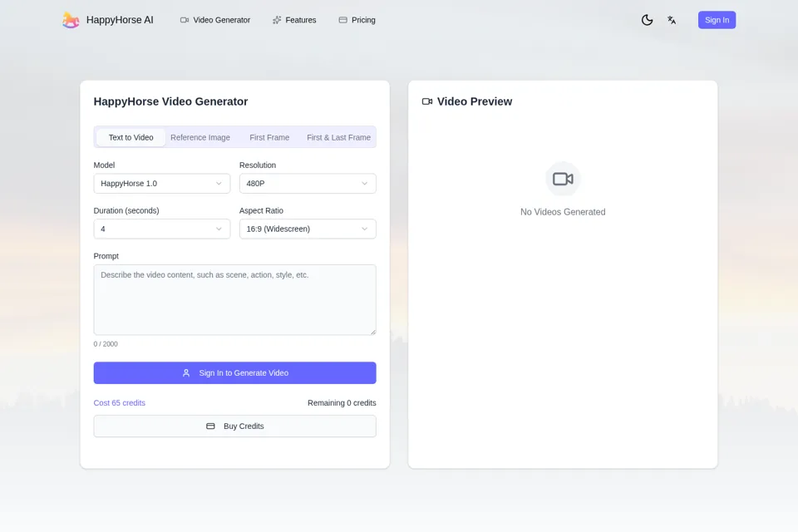This screenshot has height=532, width=798.
Task: Open Video Generator nav item
Action: 215,20
